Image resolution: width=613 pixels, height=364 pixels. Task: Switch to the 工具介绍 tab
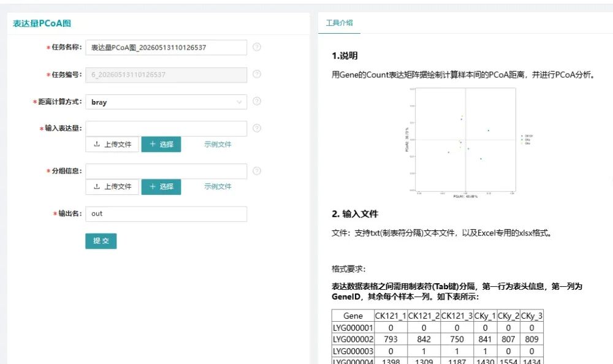[x=340, y=23]
